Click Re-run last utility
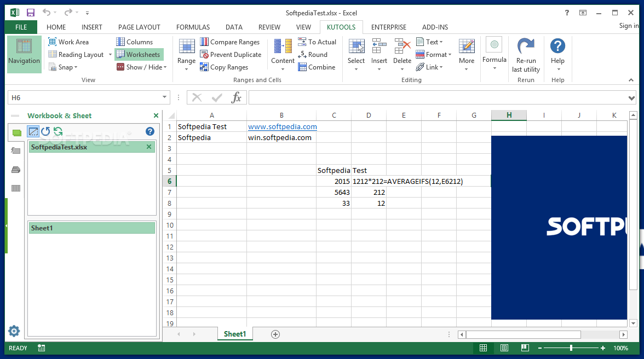This screenshot has height=359, width=644. click(526, 55)
